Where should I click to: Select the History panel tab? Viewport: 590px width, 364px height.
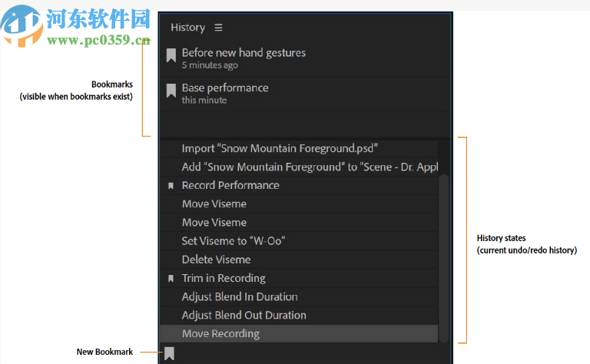tap(187, 28)
